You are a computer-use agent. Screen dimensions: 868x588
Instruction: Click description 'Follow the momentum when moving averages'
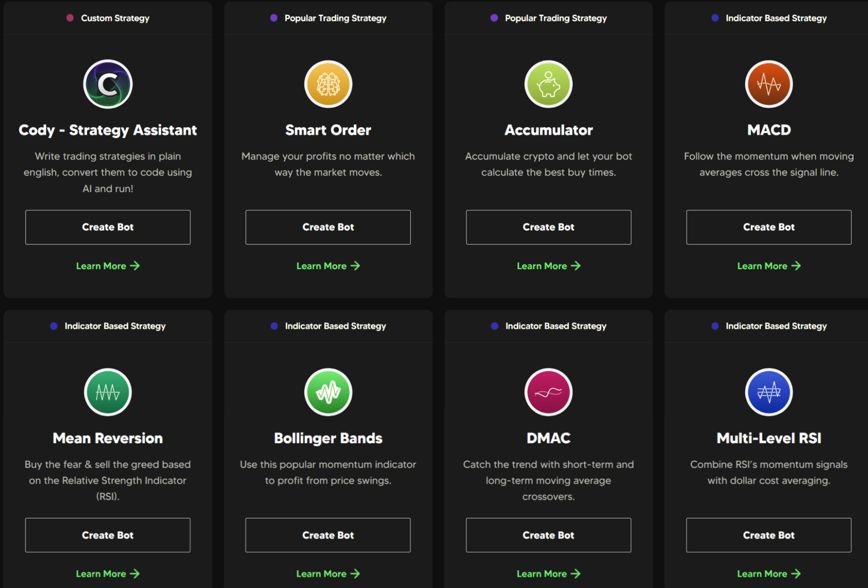[x=769, y=164]
